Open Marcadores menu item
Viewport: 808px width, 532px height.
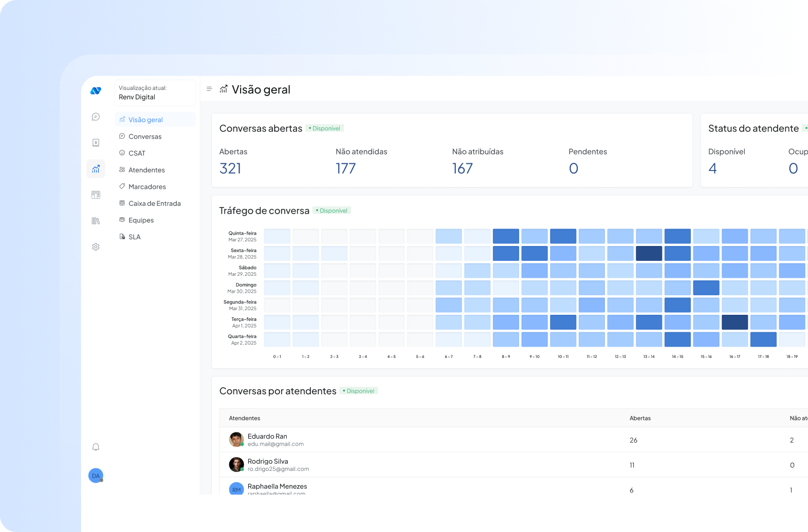point(147,187)
